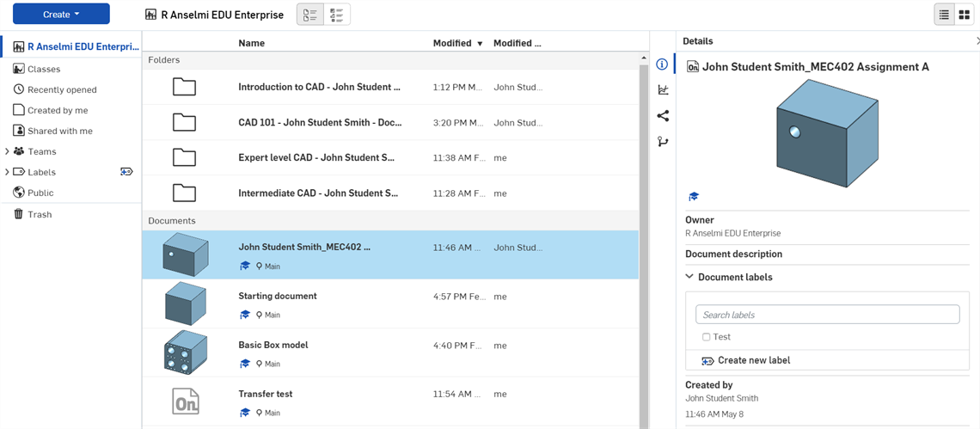Open Created by me filter
980x429 pixels.
pyautogui.click(x=58, y=110)
